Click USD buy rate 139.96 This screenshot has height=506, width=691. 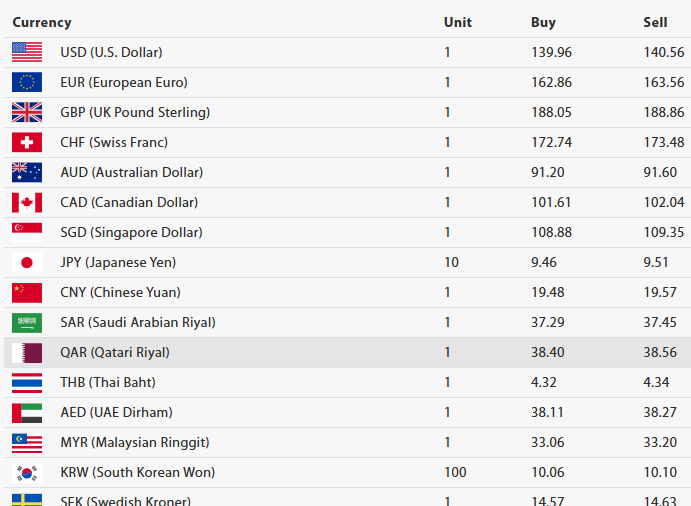point(551,52)
